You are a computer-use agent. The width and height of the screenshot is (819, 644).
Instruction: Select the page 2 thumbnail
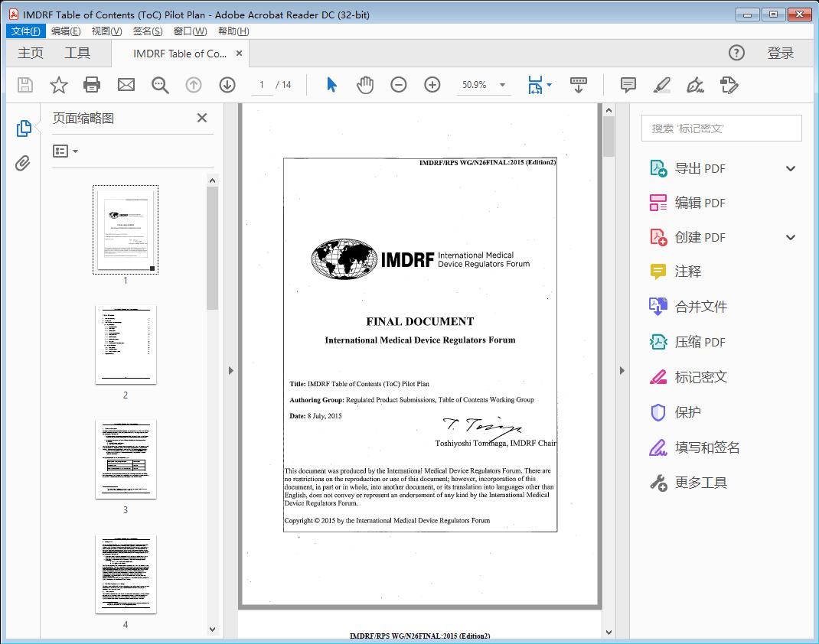point(126,345)
